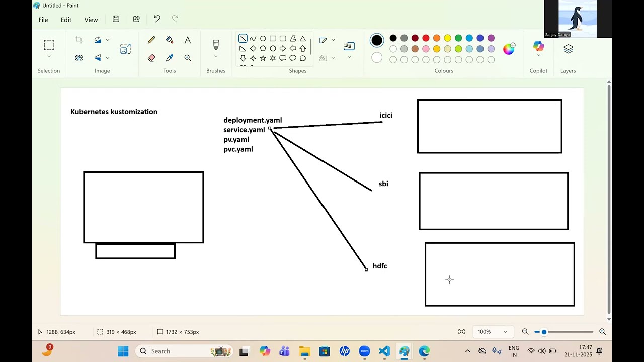The image size is (644, 362).
Task: Click the zoom slider handle
Action: tap(544, 332)
